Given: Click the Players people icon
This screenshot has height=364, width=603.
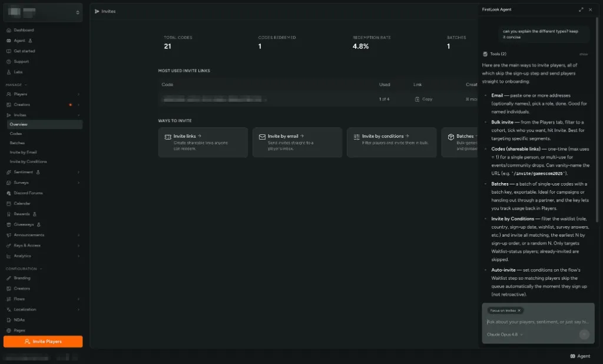Looking at the screenshot, I should [x=8, y=94].
